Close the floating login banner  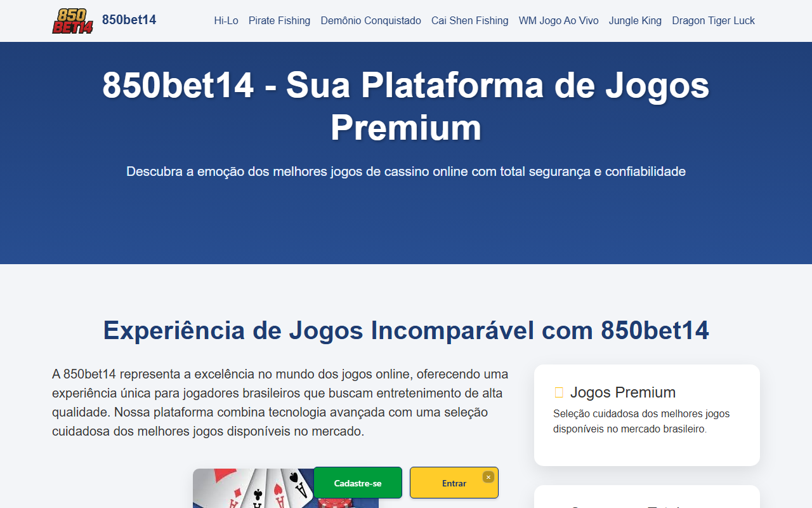(488, 477)
